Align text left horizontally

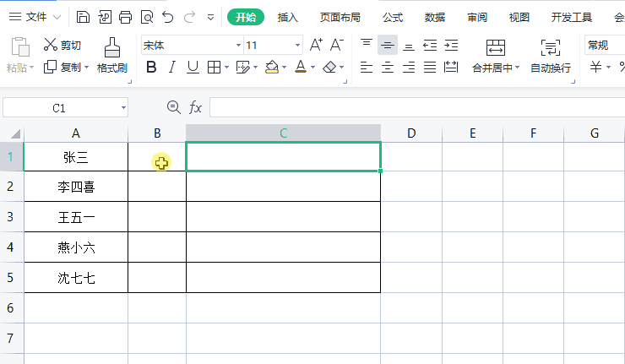pos(367,67)
